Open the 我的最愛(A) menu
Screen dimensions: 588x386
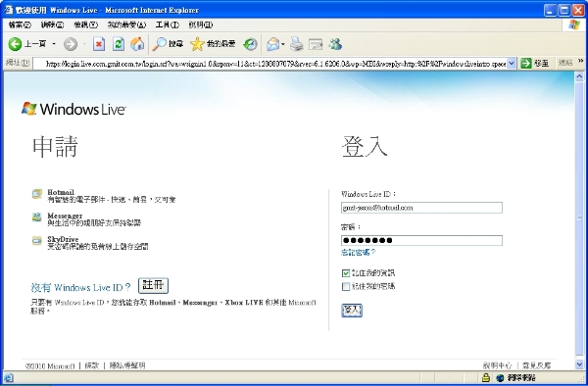click(126, 24)
